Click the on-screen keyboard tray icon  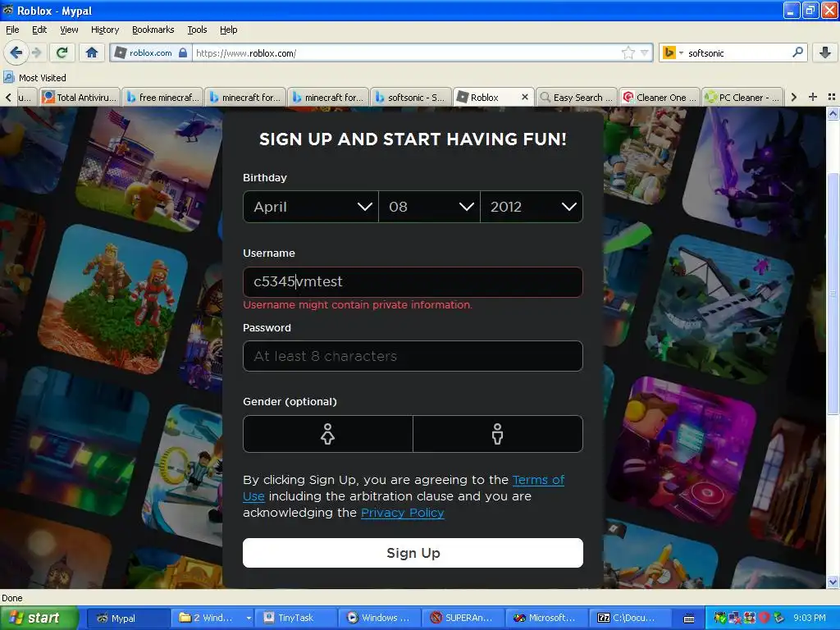click(689, 619)
